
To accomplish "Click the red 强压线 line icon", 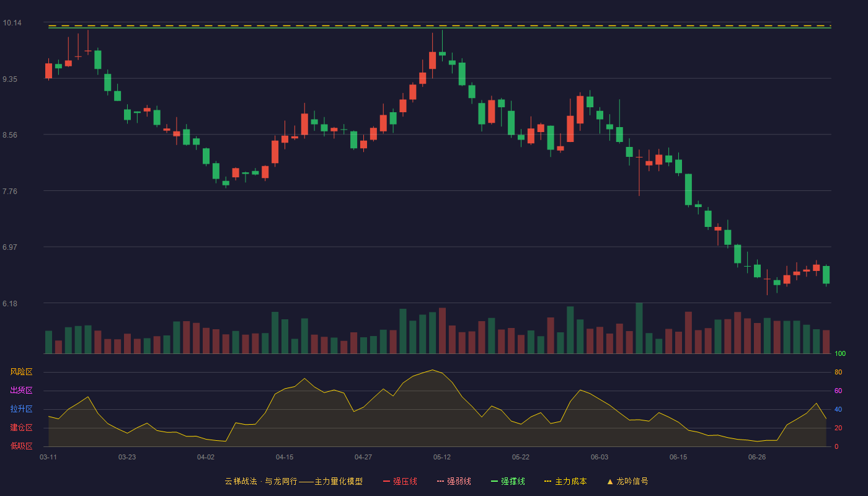I will [386, 481].
